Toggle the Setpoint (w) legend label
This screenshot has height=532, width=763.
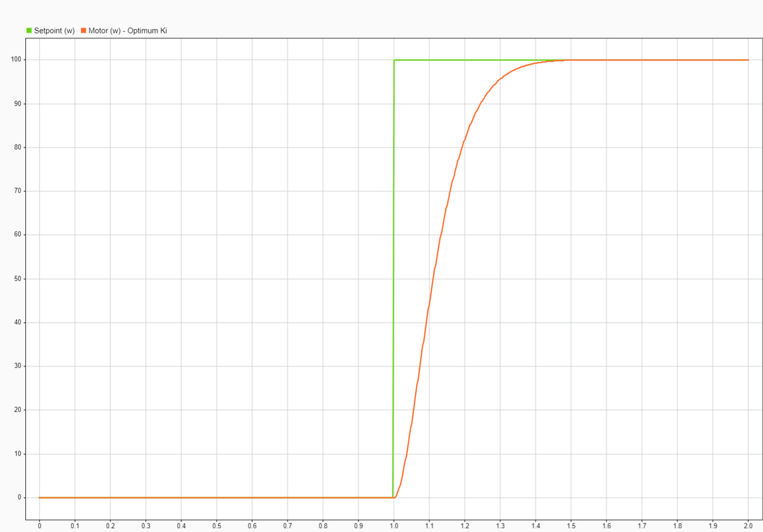tap(54, 31)
